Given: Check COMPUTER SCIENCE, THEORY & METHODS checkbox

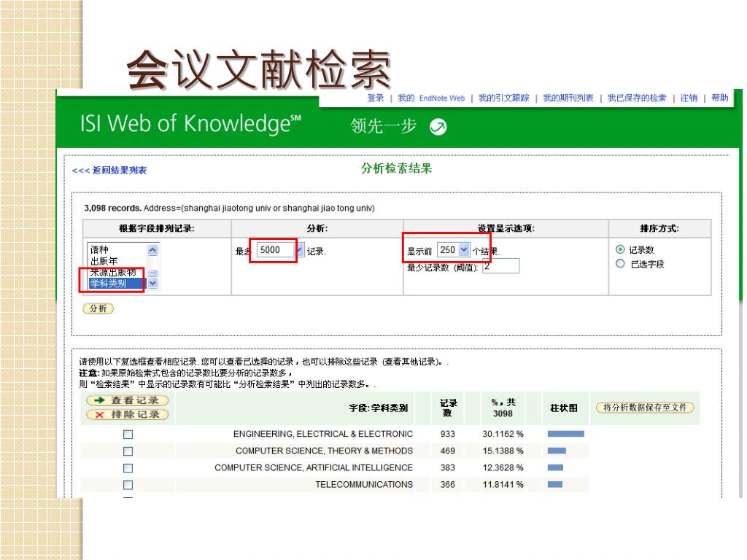Looking at the screenshot, I should (x=128, y=451).
